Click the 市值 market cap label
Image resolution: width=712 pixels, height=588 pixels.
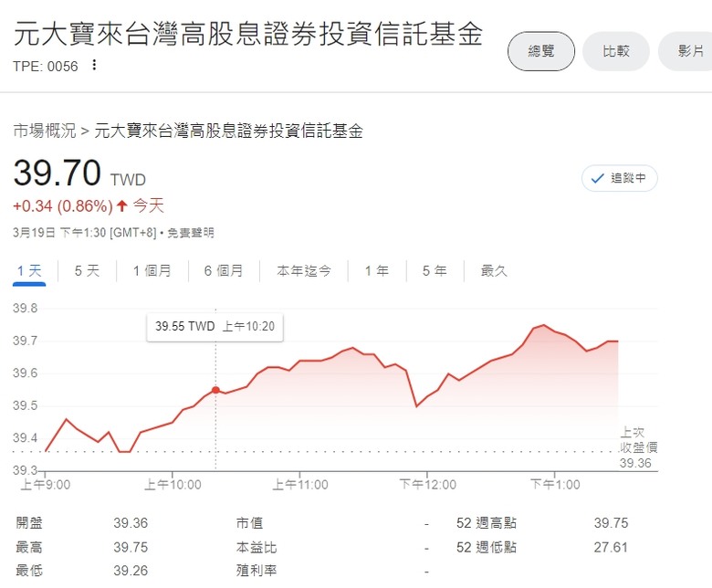pos(249,522)
